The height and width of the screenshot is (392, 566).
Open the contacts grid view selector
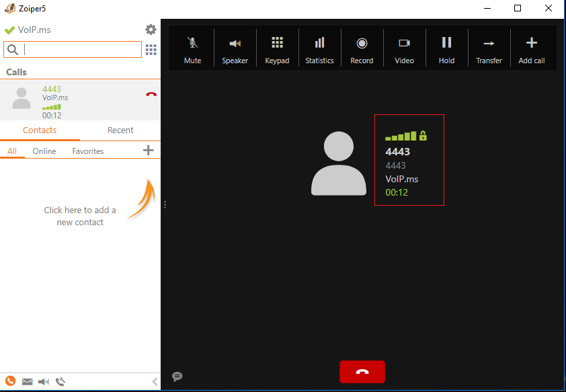pyautogui.click(x=151, y=49)
